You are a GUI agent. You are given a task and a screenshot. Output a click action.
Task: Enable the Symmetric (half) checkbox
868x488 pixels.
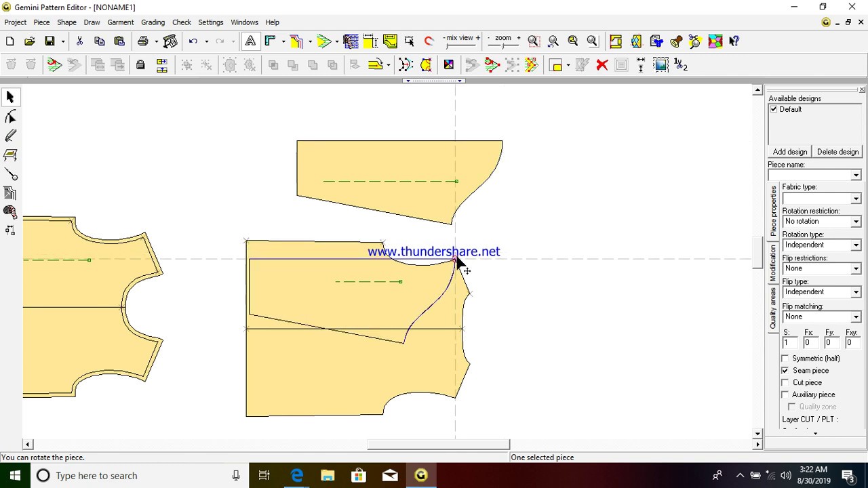pos(785,359)
